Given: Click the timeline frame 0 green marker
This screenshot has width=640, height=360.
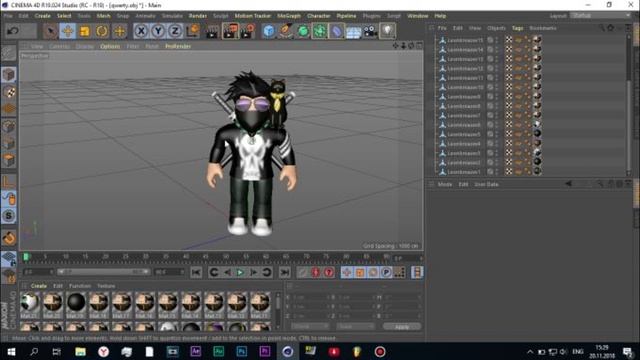Looking at the screenshot, I should (26, 257).
